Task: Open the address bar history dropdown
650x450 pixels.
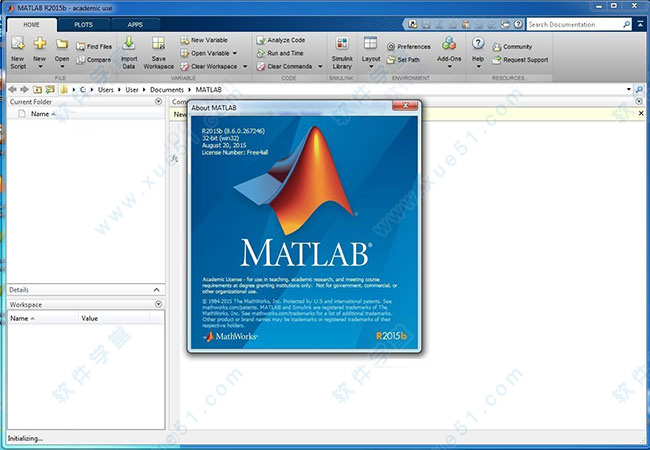Action: (x=628, y=90)
